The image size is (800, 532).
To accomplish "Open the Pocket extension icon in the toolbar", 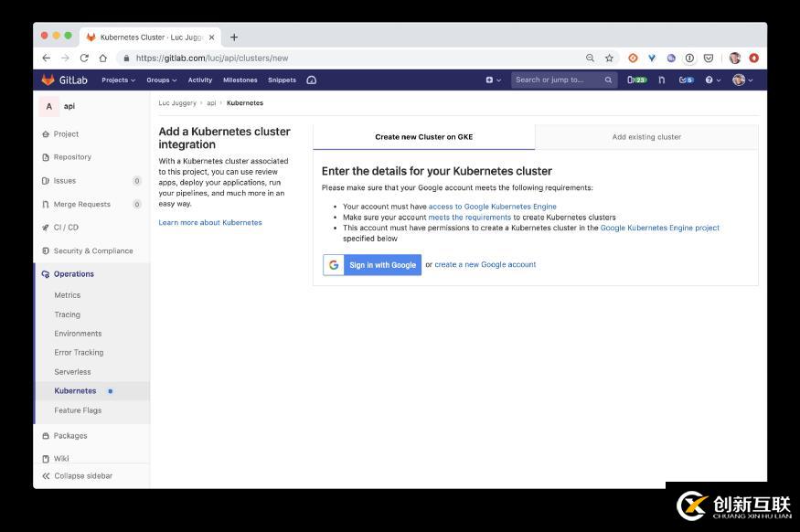I will tap(709, 59).
